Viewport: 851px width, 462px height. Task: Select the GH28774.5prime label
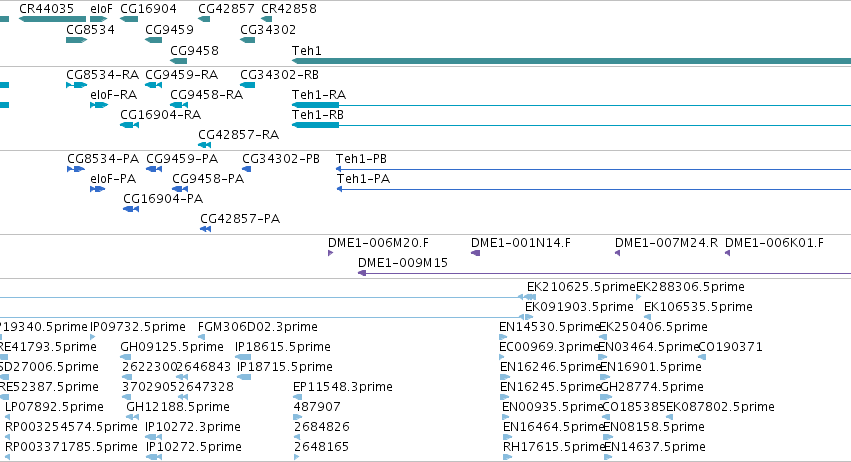pos(652,388)
